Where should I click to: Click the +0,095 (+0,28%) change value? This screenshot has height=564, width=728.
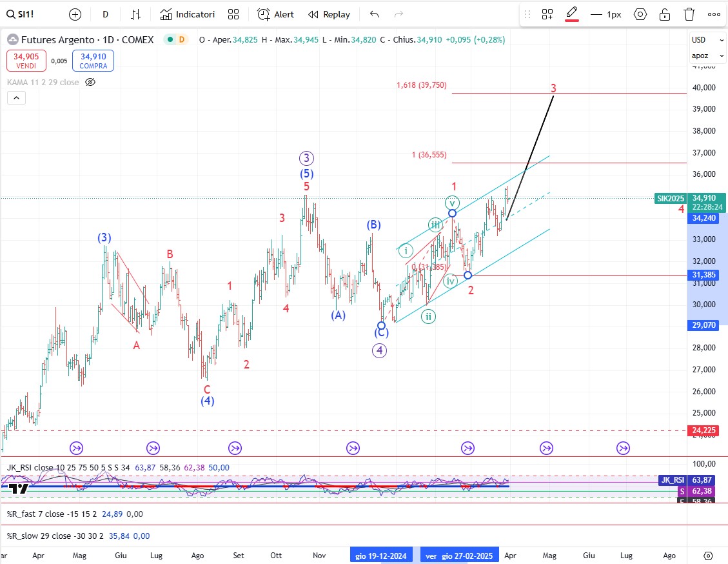click(475, 40)
